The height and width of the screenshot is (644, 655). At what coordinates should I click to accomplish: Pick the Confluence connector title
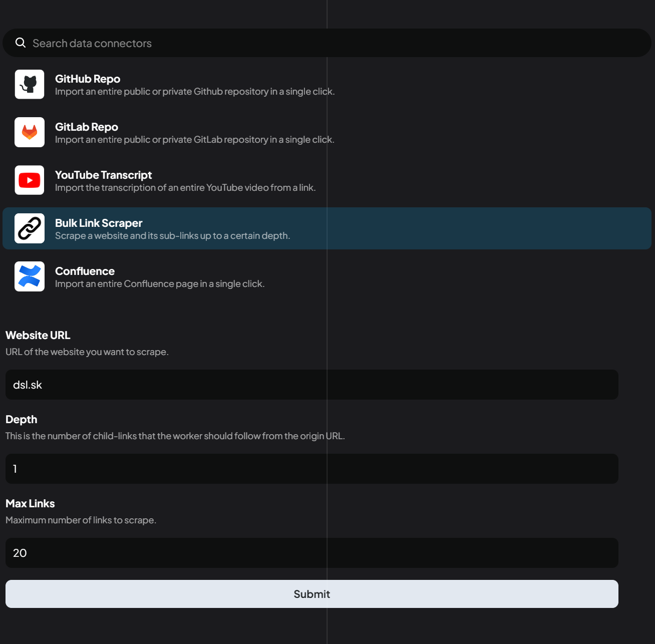(85, 271)
